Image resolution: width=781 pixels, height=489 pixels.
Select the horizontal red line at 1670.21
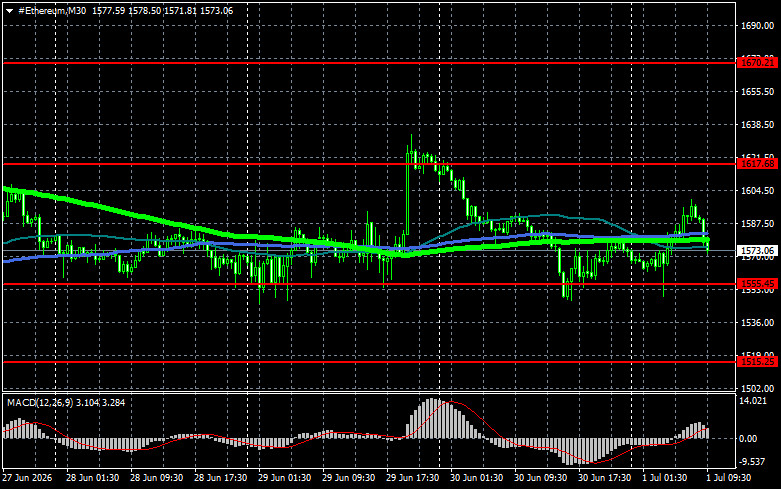point(369,63)
